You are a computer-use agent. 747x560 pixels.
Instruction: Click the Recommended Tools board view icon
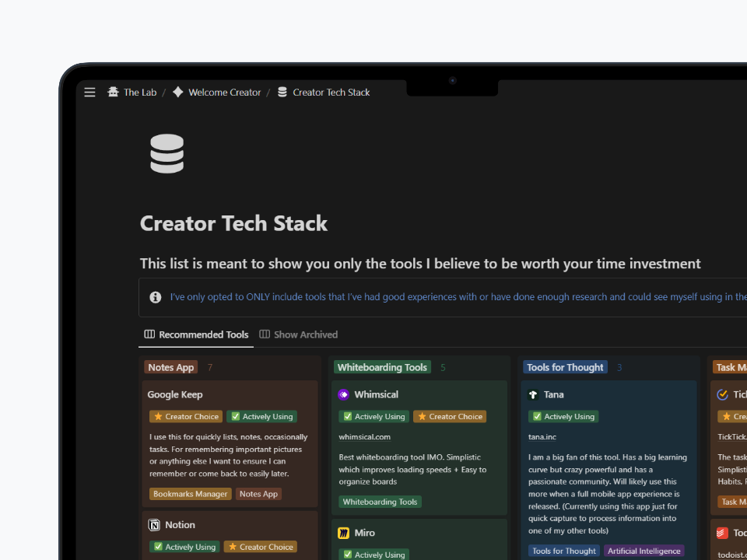[149, 334]
